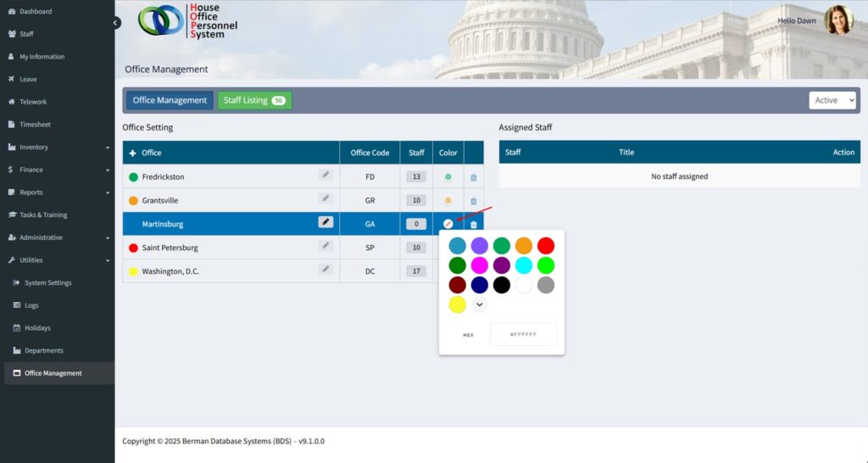The image size is (868, 463).
Task: Open the Active status dropdown
Action: point(832,100)
